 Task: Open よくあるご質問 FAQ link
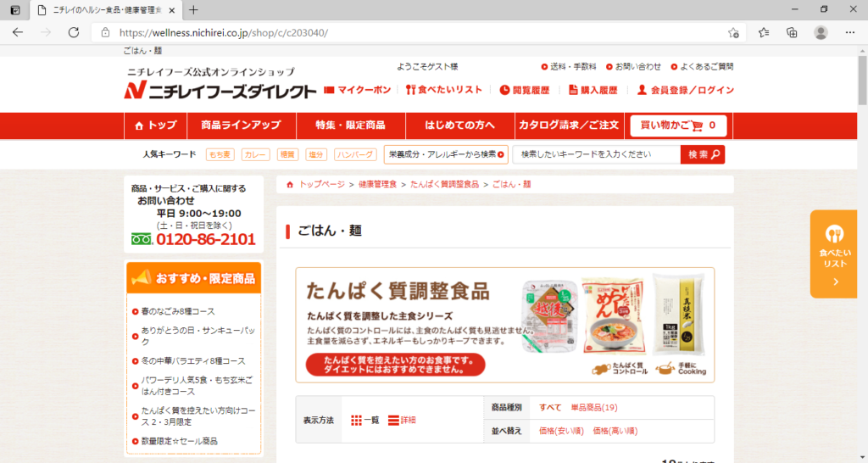point(702,66)
